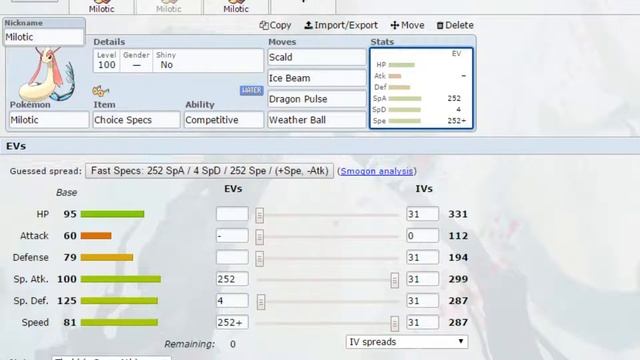Click the Defense EV slider handle
The image size is (640, 360).
pyautogui.click(x=260, y=258)
